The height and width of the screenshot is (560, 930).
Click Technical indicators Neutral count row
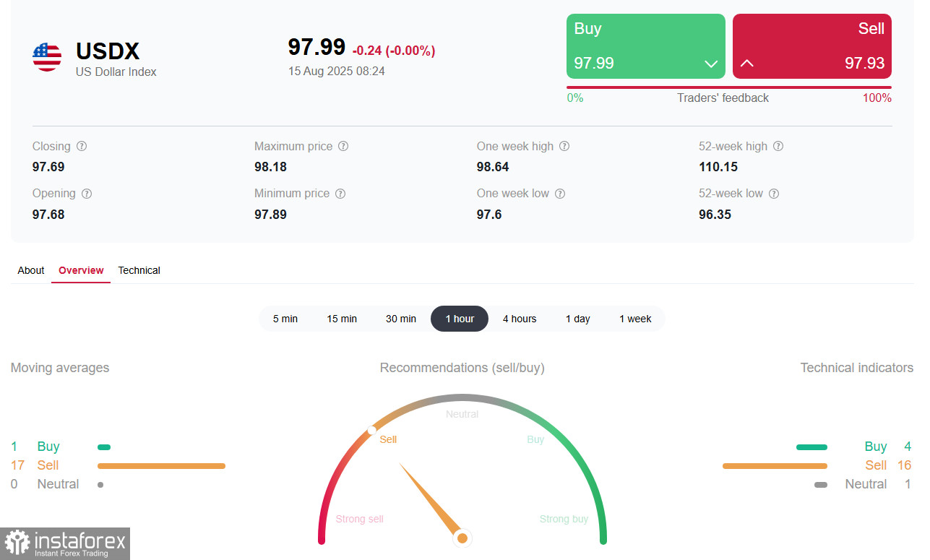pos(863,484)
